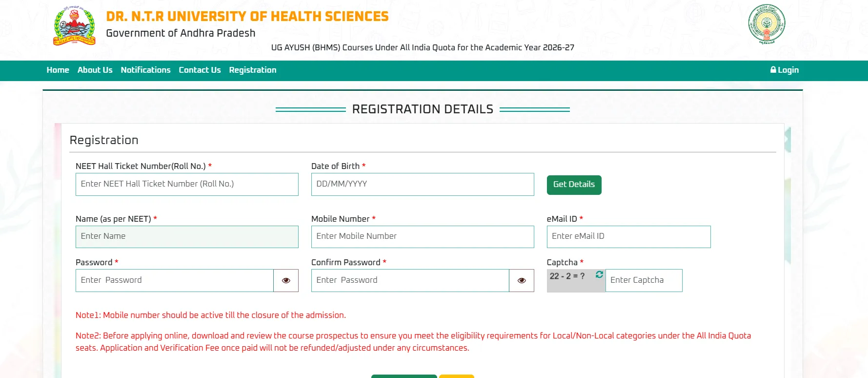Refresh the captcha with the reload icon
Screen dimensions: 868x378
click(599, 275)
